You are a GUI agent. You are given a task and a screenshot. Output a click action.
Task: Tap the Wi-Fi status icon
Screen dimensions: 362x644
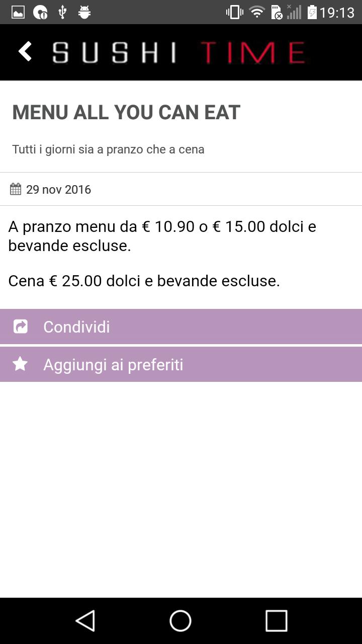tap(257, 12)
